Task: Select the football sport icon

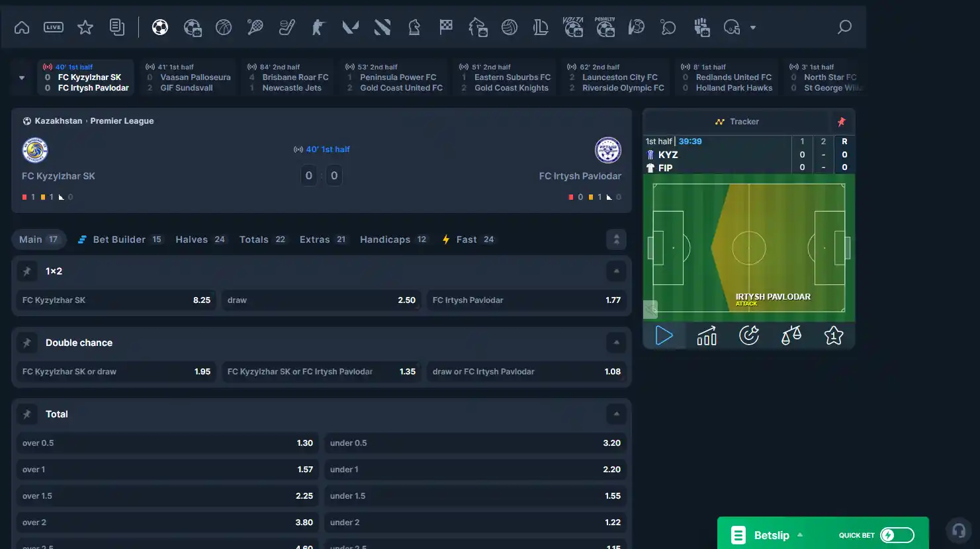Action: [x=160, y=27]
